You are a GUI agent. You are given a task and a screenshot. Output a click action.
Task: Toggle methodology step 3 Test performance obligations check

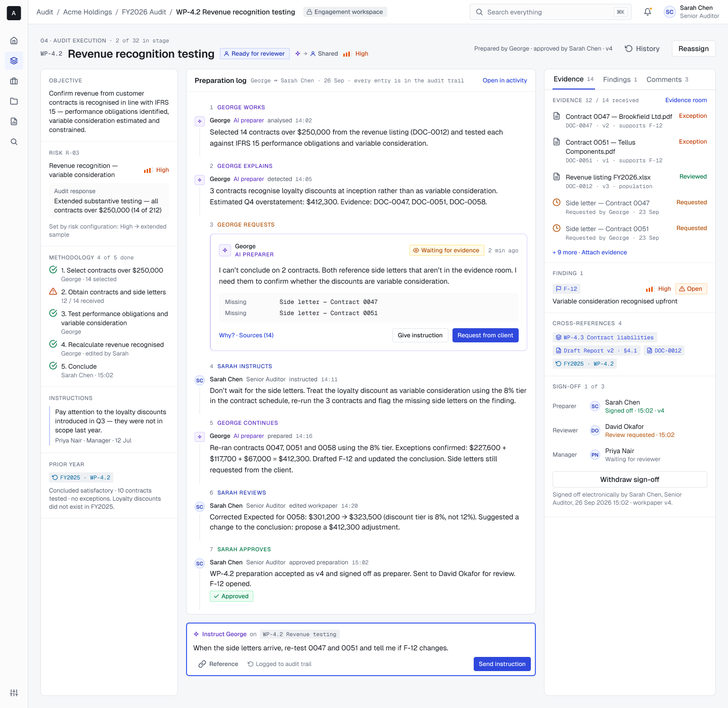point(53,314)
